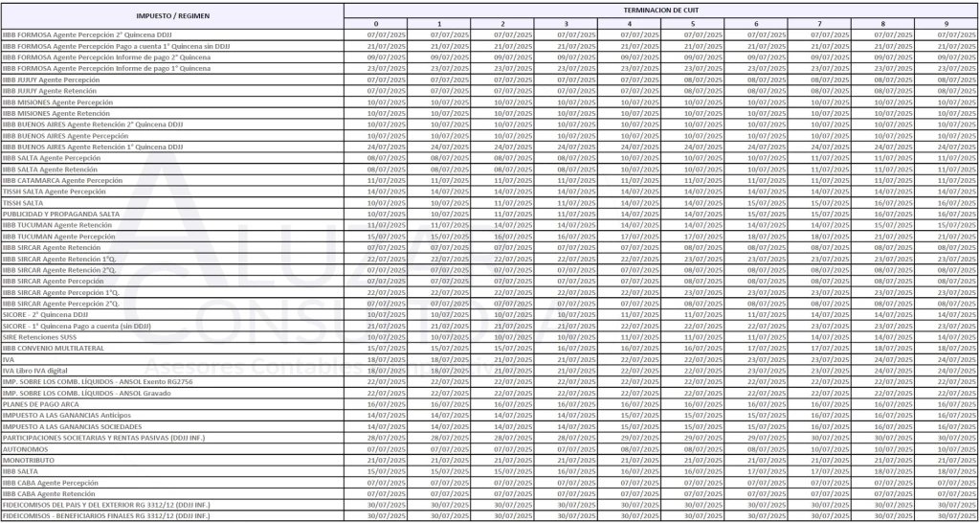The image size is (980, 523).
Task: Click the IIBB SIRCAR Agente Retención 1°Q. label
Action: click(x=59, y=259)
